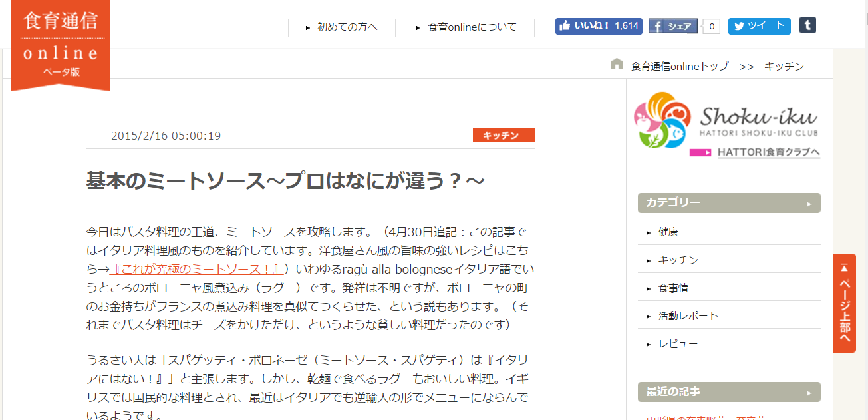The width and height of the screenshot is (868, 420).
Task: Expand the カテゴリー section header arrow
Action: [x=809, y=204]
